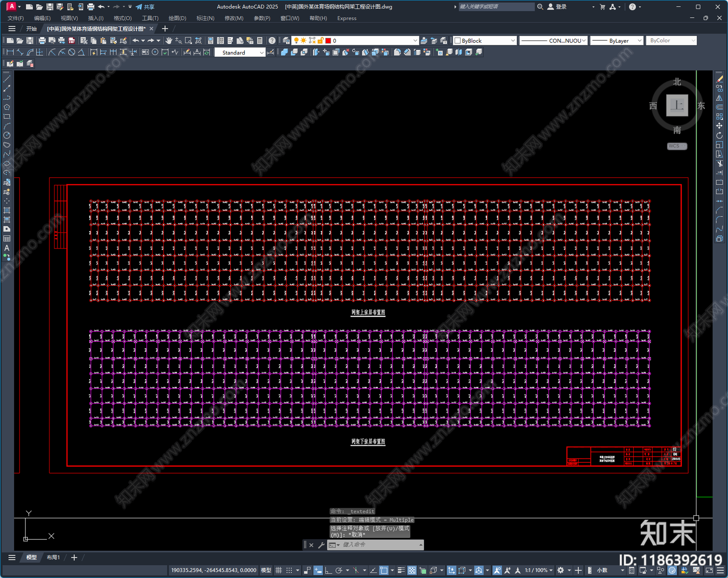
Task: Select the multiline Text tool (A)
Action: pos(7,248)
